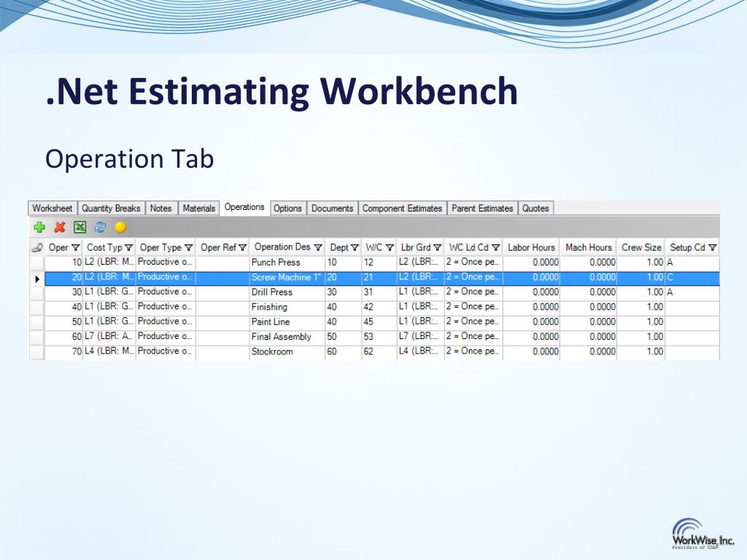The width and height of the screenshot is (747, 560).
Task: Open the Notes tab
Action: click(161, 208)
